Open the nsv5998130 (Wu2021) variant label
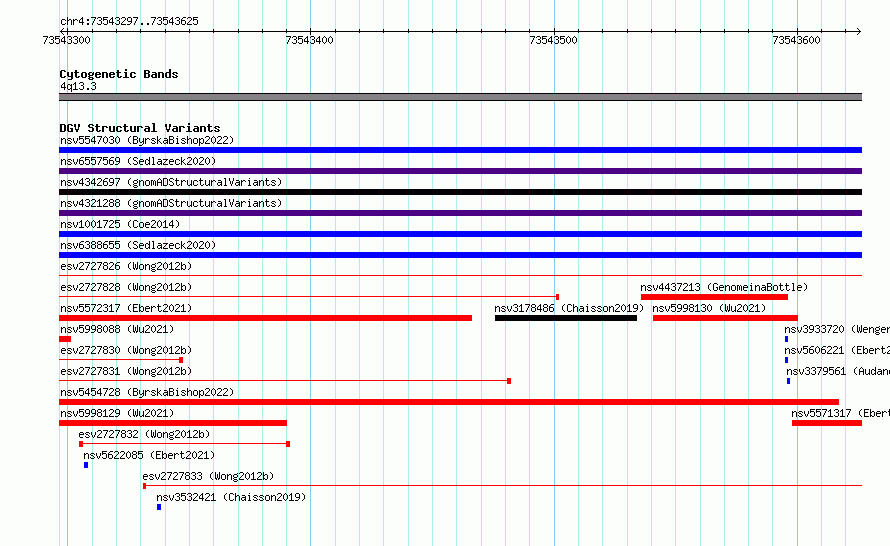 pyautogui.click(x=709, y=308)
